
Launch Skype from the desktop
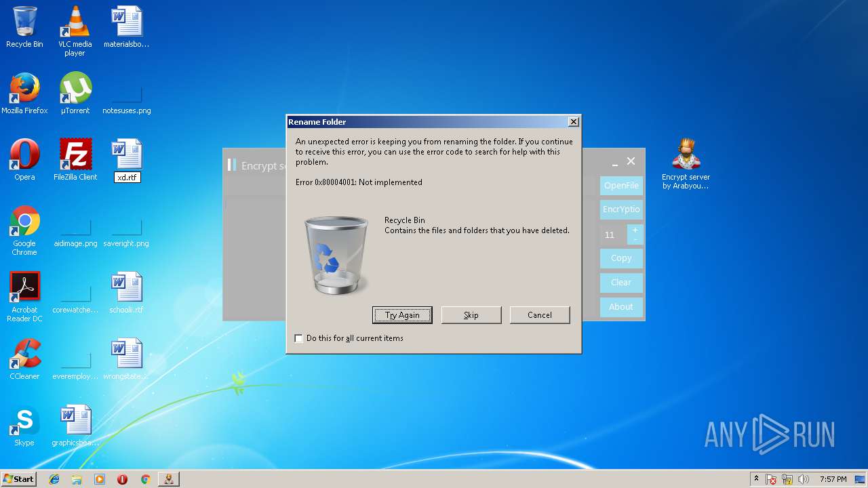[x=24, y=426]
